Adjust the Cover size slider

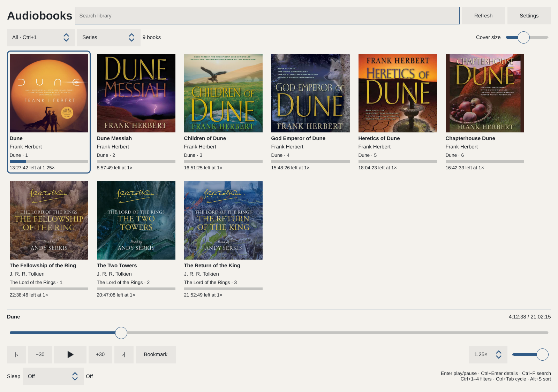[x=523, y=37]
